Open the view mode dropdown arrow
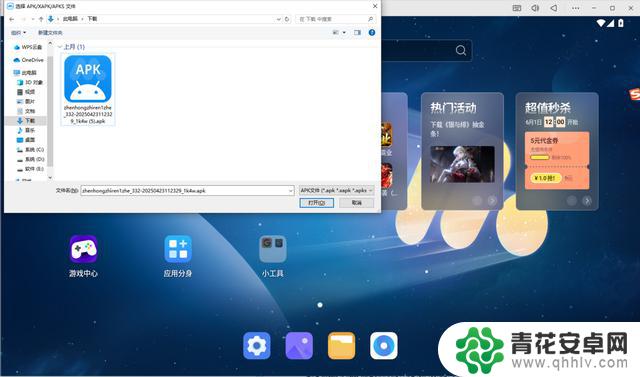Screen dimensions: 640x377 344,33
